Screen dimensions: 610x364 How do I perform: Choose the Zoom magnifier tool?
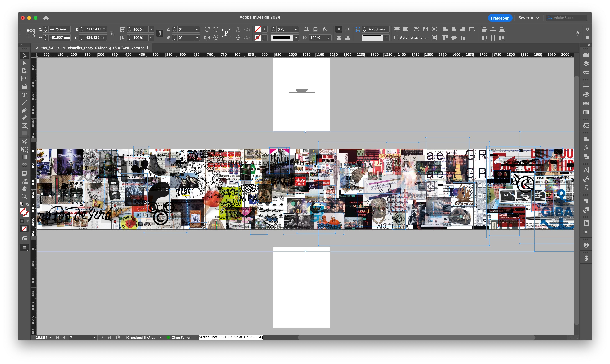click(24, 196)
